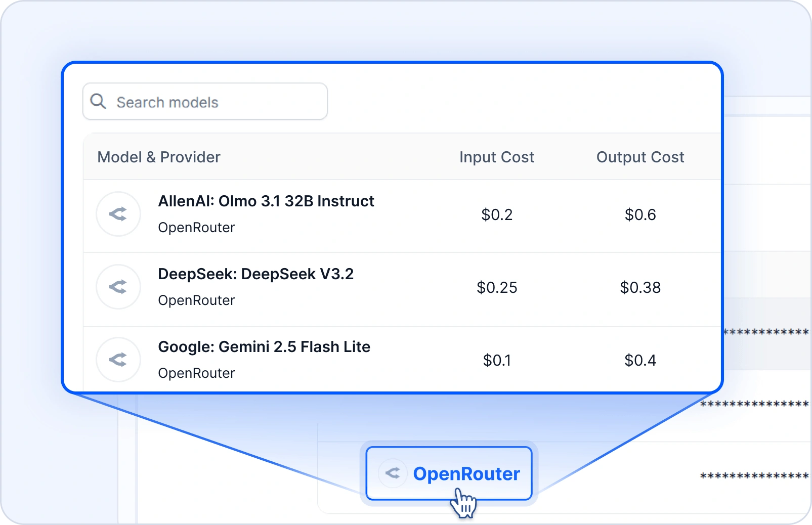Viewport: 812px width, 525px height.
Task: Click the OpenRouter text under Gemini row
Action: point(196,373)
